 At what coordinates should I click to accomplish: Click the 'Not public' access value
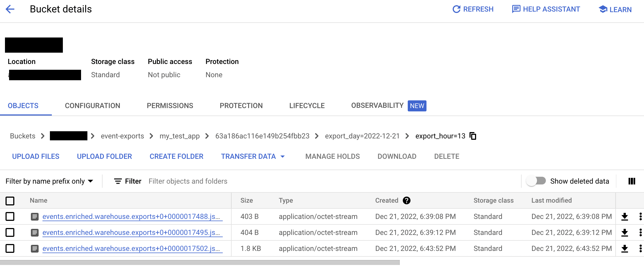point(164,75)
